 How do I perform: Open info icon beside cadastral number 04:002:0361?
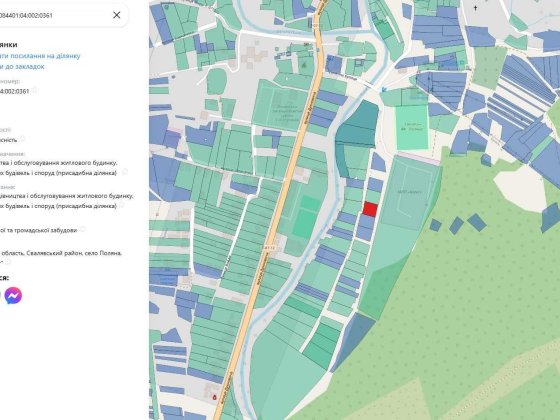point(34,90)
